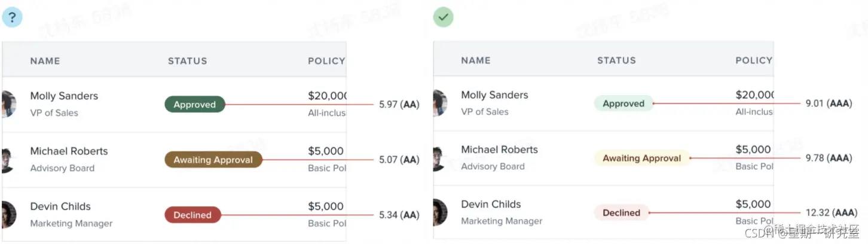
Task: Sort by STATUS column in right table
Action: (x=616, y=60)
